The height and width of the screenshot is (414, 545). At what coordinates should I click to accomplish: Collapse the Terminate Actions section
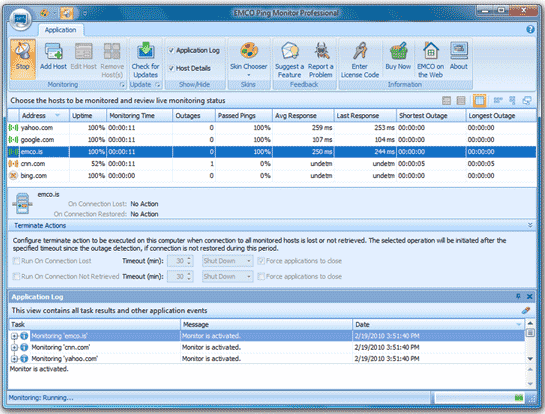pos(530,225)
